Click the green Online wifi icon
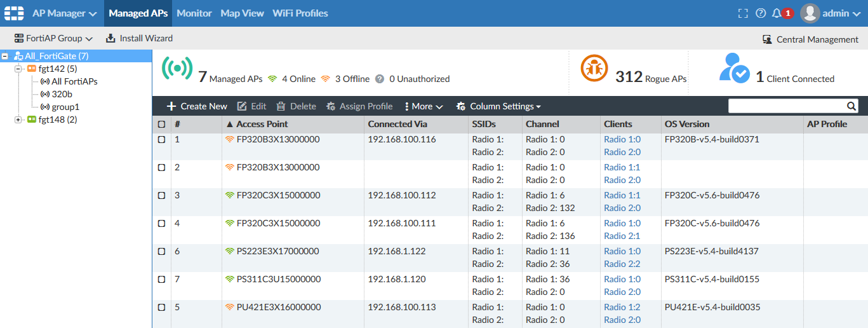 (x=272, y=79)
